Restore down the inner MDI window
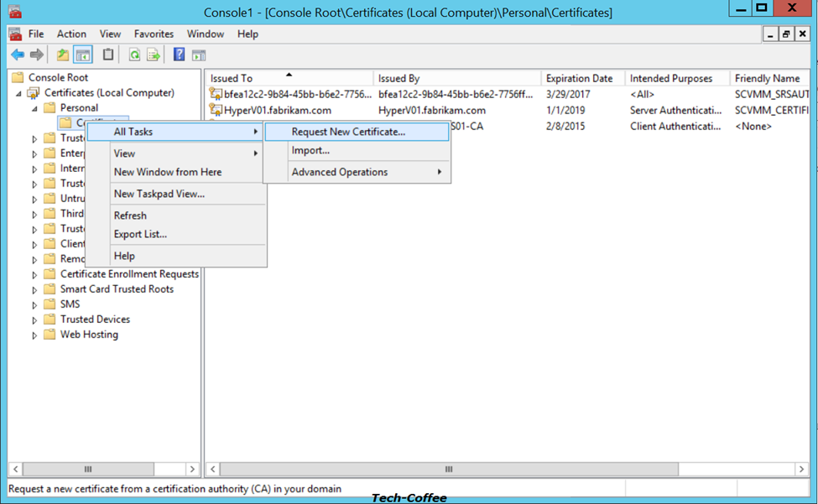Screen dimensions: 818x504 tap(786, 34)
